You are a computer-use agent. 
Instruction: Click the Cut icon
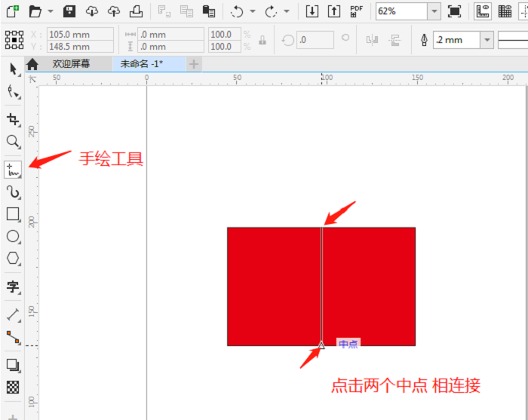point(164,11)
